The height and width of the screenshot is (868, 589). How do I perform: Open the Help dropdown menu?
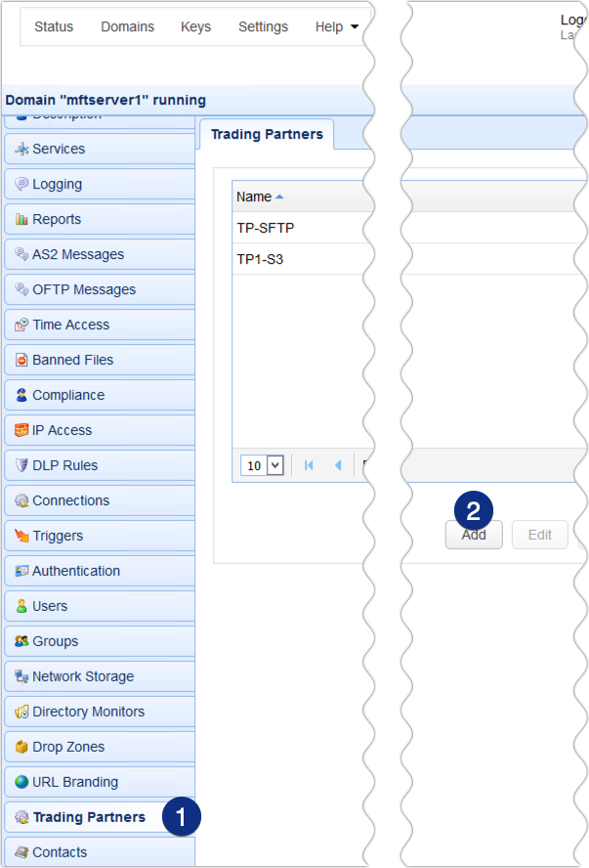[336, 26]
